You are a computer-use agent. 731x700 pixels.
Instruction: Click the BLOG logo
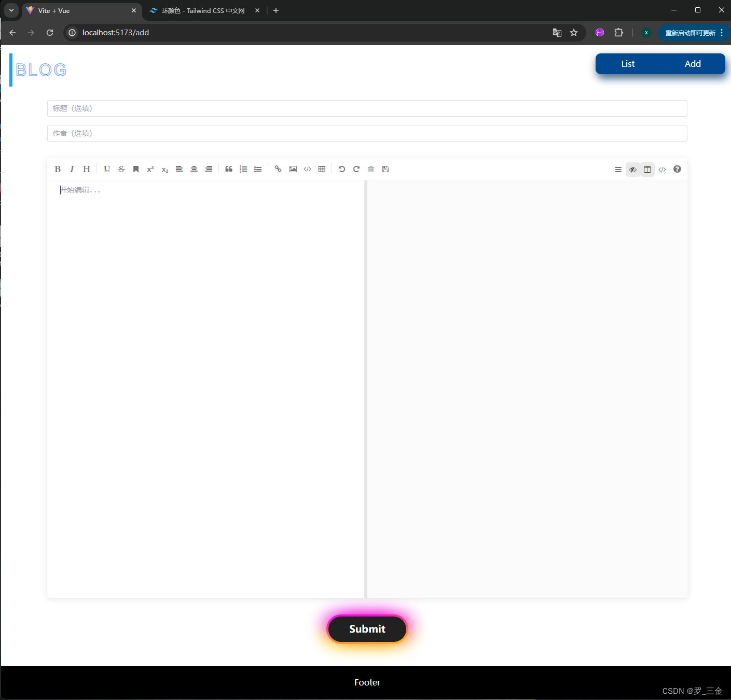click(41, 70)
